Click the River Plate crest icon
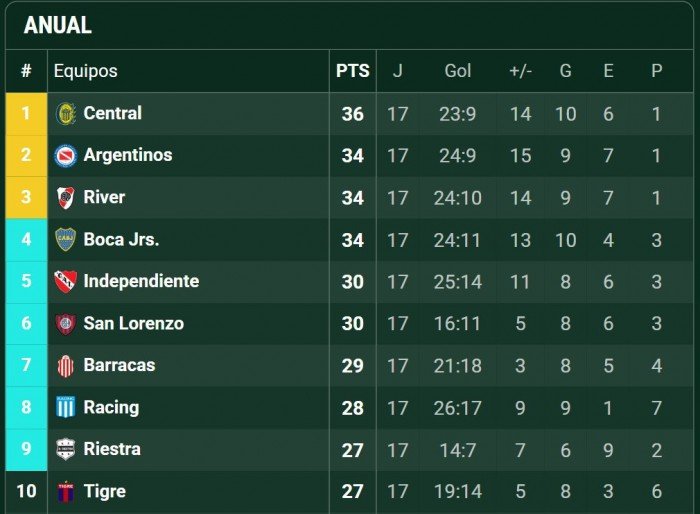The image size is (700, 514). 66,198
